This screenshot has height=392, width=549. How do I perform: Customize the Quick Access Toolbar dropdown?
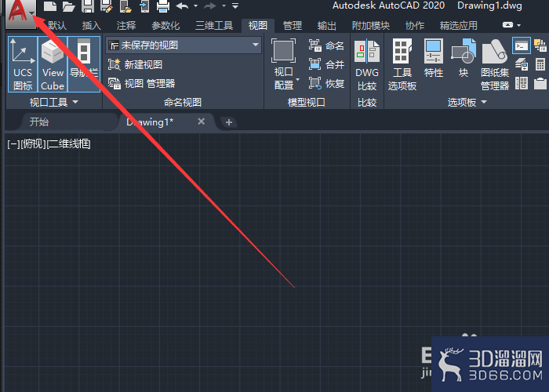pyautogui.click(x=235, y=6)
